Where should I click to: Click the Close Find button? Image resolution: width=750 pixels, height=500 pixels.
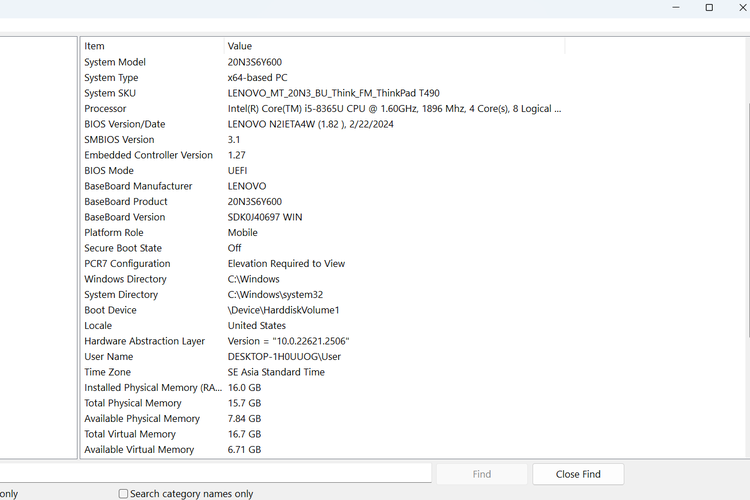(x=578, y=474)
